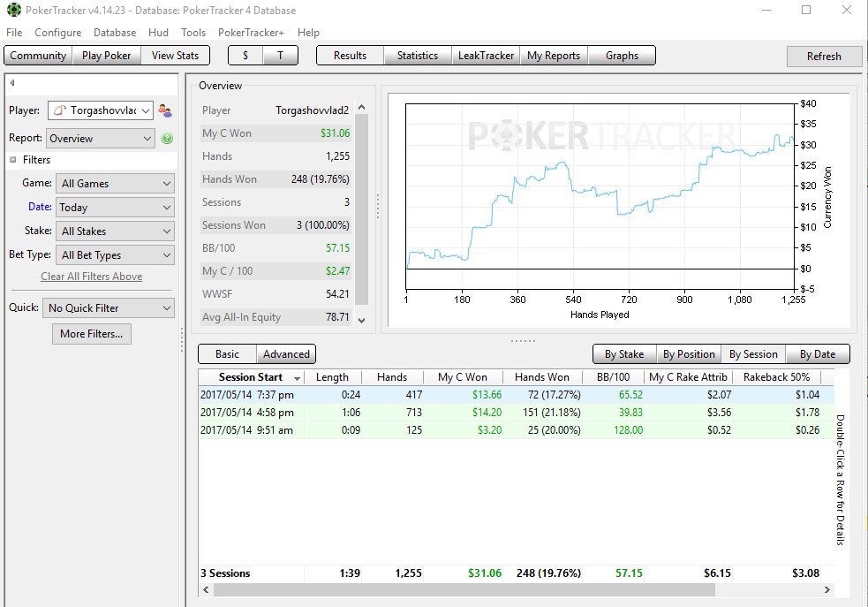Open the Stake dropdown showing All Stakes
This screenshot has height=607, width=868.
pyautogui.click(x=115, y=231)
